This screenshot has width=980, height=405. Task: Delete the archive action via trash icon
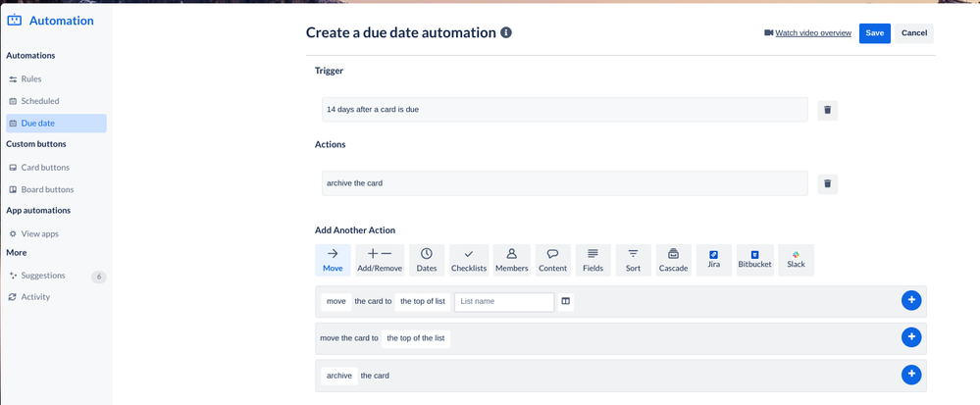click(x=828, y=183)
